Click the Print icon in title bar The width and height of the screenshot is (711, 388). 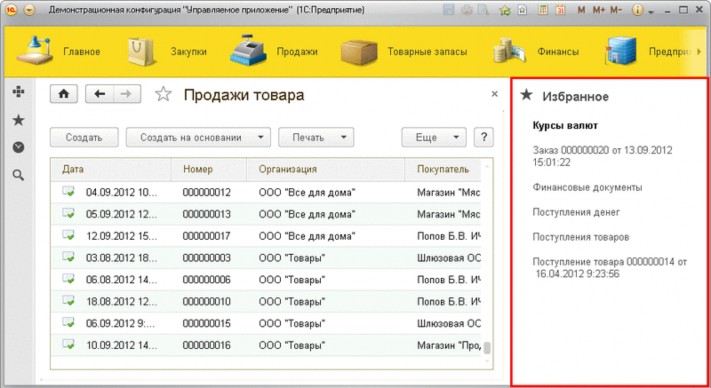point(467,10)
